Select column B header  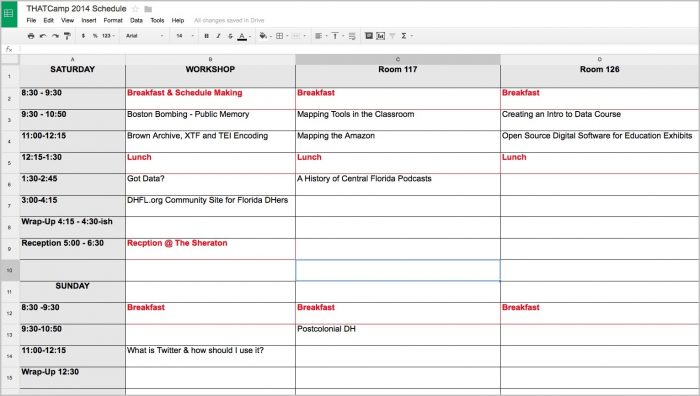[x=210, y=59]
